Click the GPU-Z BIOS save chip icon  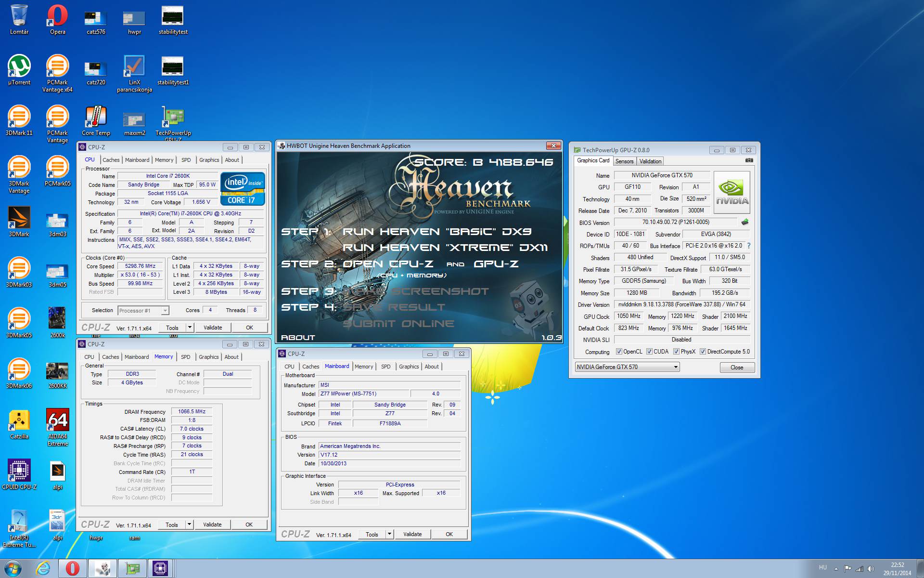745,222
